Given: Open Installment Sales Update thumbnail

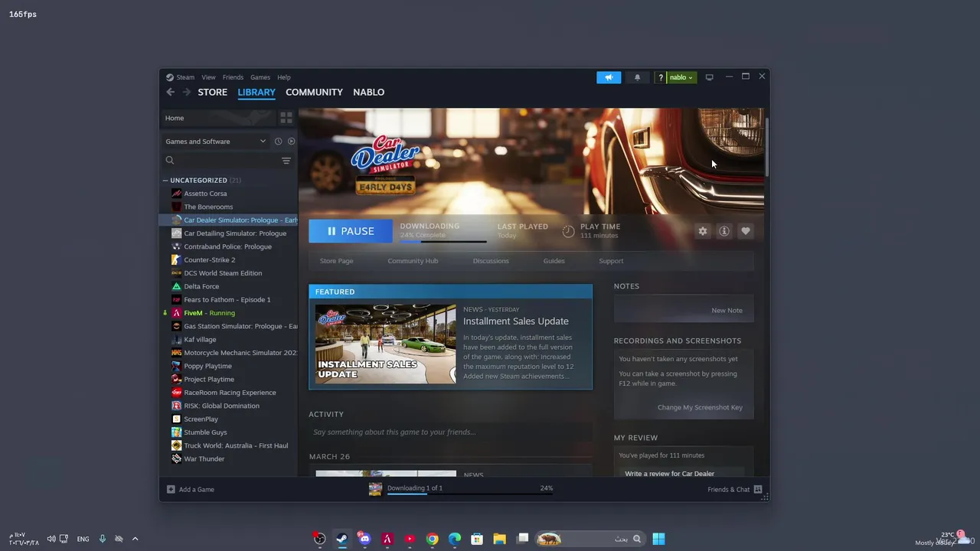Looking at the screenshot, I should pyautogui.click(x=386, y=344).
